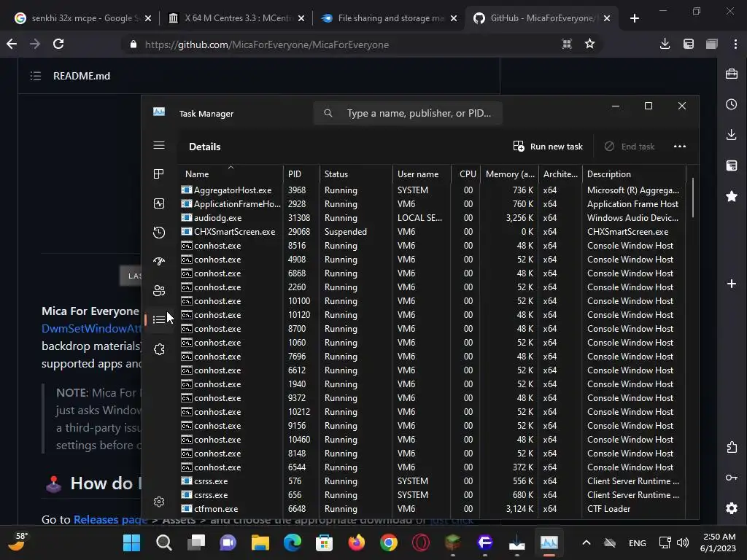Image resolution: width=747 pixels, height=560 pixels.
Task: Open Windows Start menu
Action: pos(131,542)
